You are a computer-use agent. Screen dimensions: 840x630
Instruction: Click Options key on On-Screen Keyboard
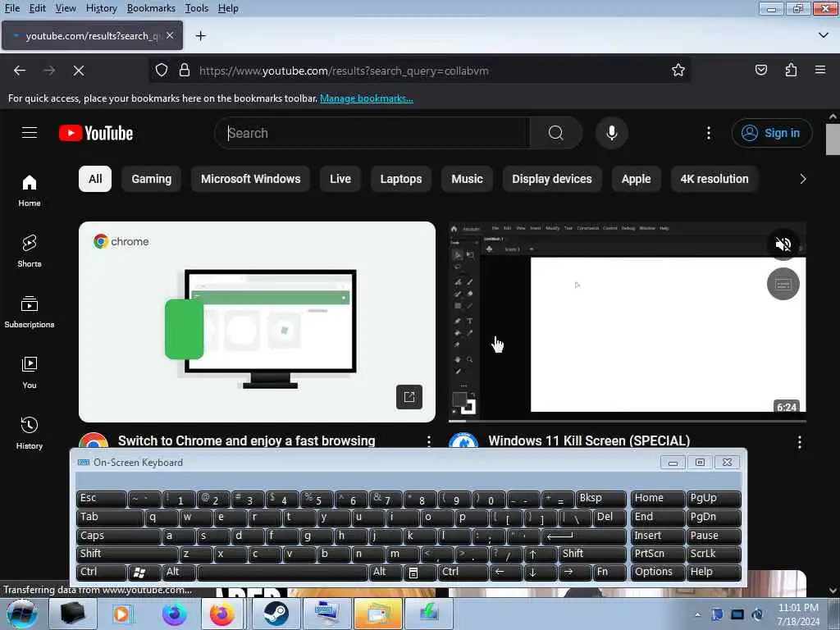pyautogui.click(x=658, y=572)
